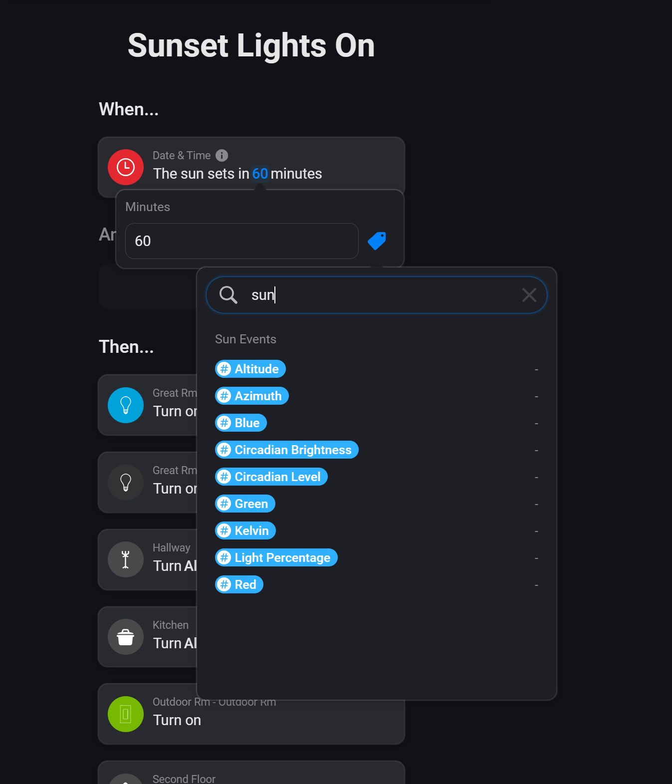The width and height of the screenshot is (672, 784).
Task: Click the blue lightbulb Great Rm icon
Action: (126, 405)
